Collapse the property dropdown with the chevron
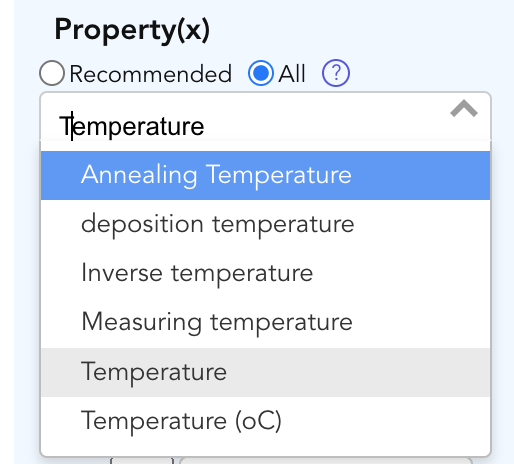Screen dimensions: 514x464 [x=464, y=109]
